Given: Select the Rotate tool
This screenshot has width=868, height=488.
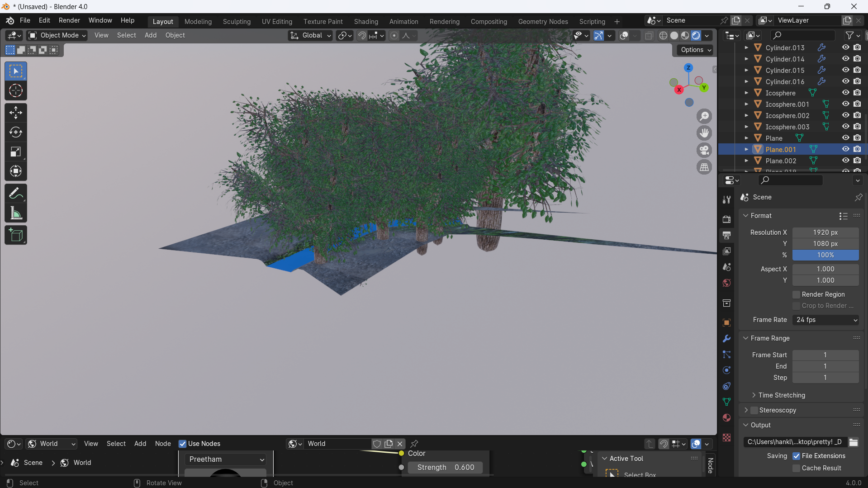Looking at the screenshot, I should click(16, 132).
